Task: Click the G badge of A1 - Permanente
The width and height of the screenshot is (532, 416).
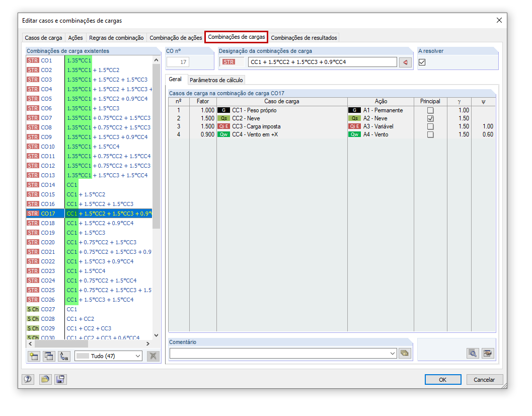Action: [x=354, y=110]
